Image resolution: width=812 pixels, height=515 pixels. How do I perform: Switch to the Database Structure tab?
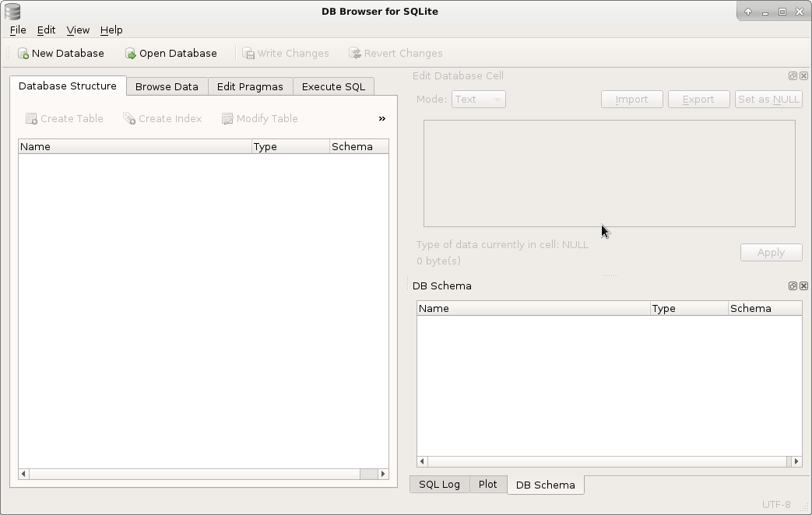point(67,86)
